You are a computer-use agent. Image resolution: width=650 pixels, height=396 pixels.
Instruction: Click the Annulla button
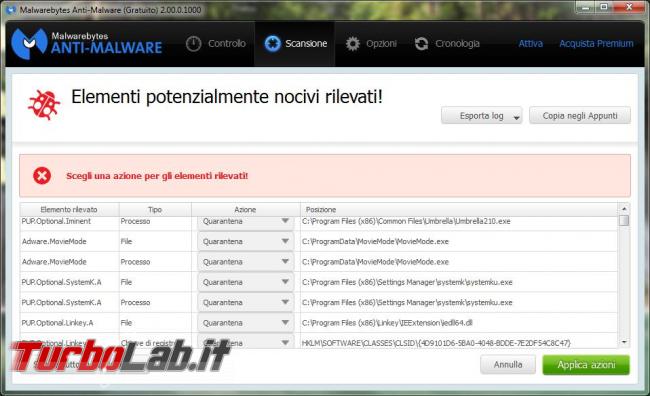[x=508, y=364]
